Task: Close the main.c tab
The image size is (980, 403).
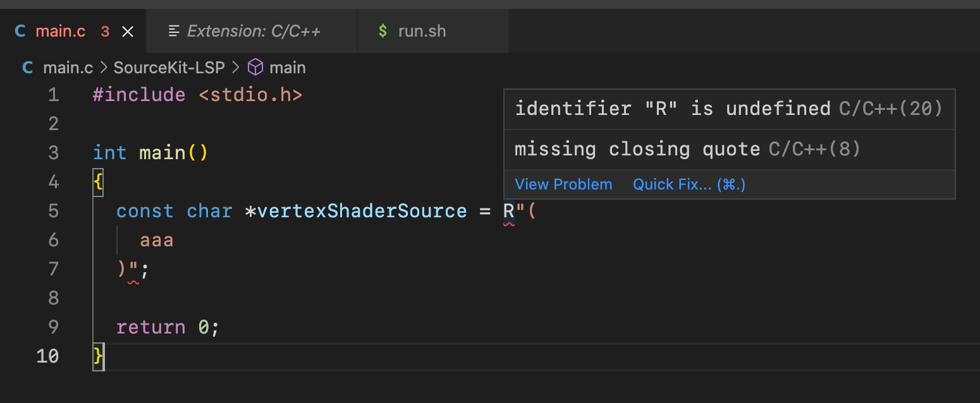Action: [128, 32]
